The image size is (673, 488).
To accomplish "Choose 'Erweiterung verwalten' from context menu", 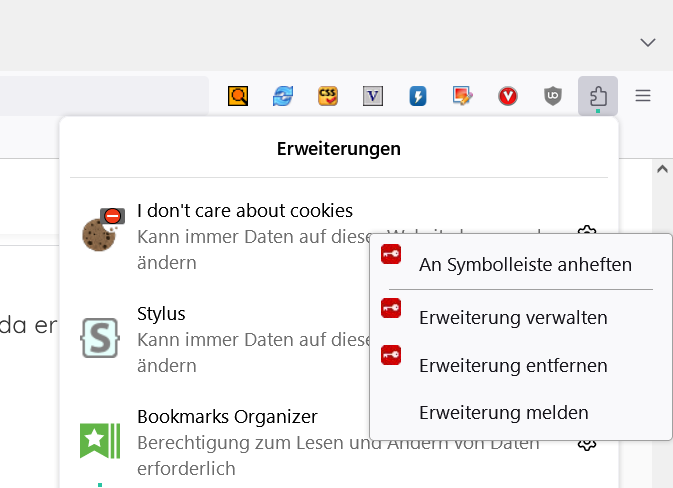I will [x=513, y=318].
